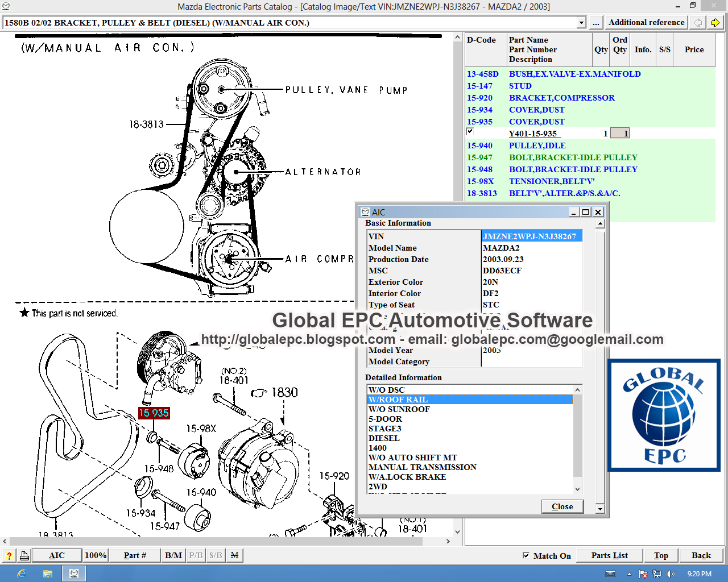This screenshot has height=582, width=728.
Task: Select W/O SUNROOF list entry
Action: tap(470, 409)
